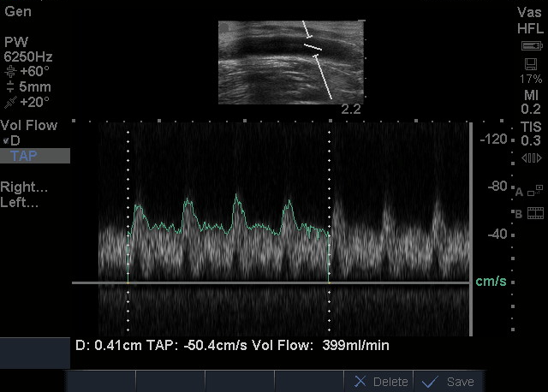Choose the Left... side option
The width and height of the screenshot is (548, 392).
click(19, 202)
